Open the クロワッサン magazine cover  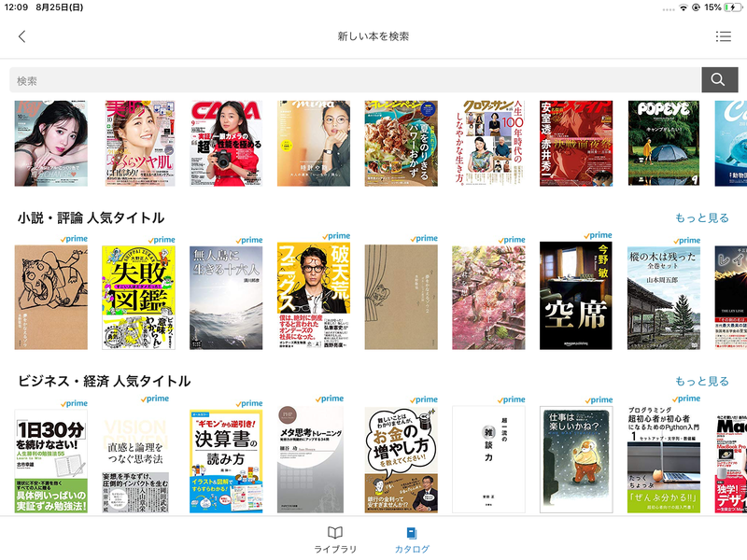(488, 144)
